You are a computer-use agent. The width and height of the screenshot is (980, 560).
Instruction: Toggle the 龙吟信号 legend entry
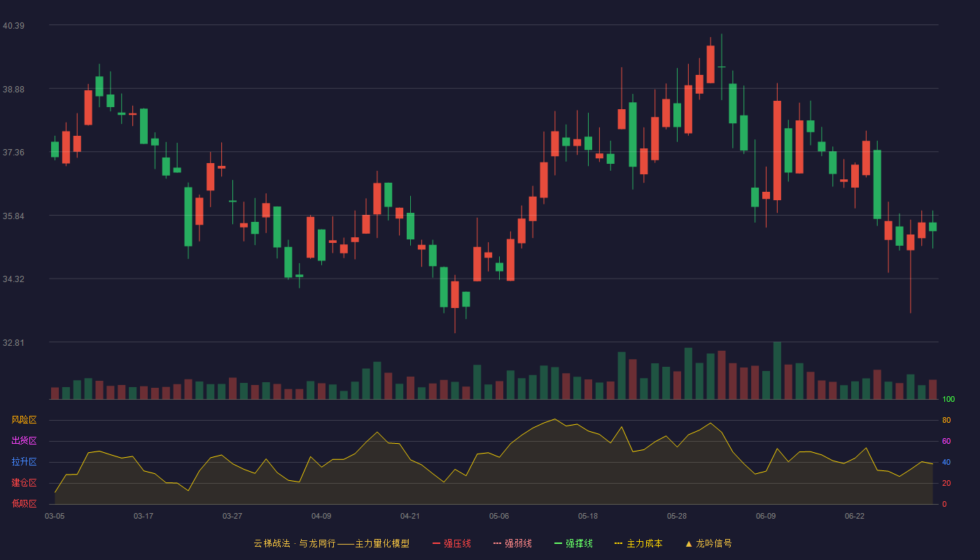708,543
